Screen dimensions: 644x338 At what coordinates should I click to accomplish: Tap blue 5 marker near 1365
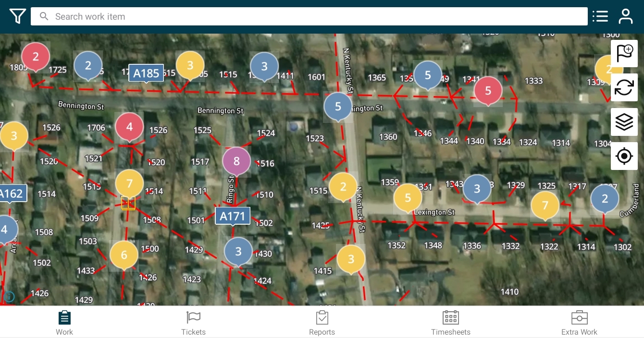428,76
